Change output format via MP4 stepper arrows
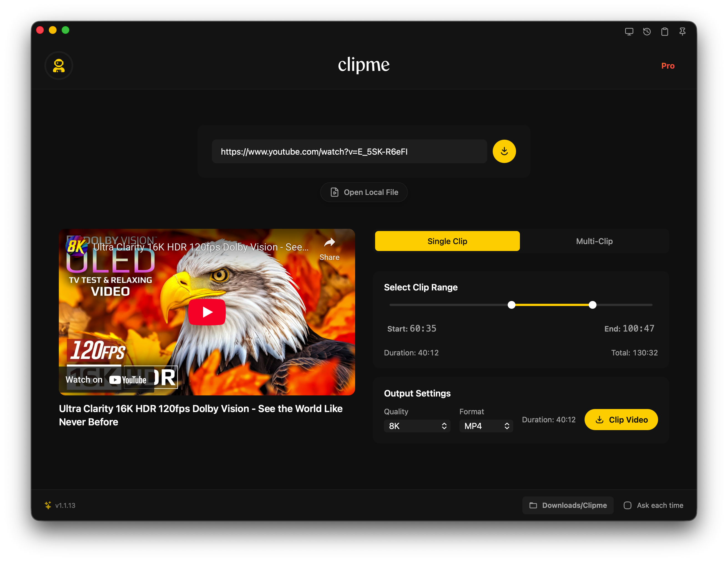The width and height of the screenshot is (728, 562). coord(507,426)
